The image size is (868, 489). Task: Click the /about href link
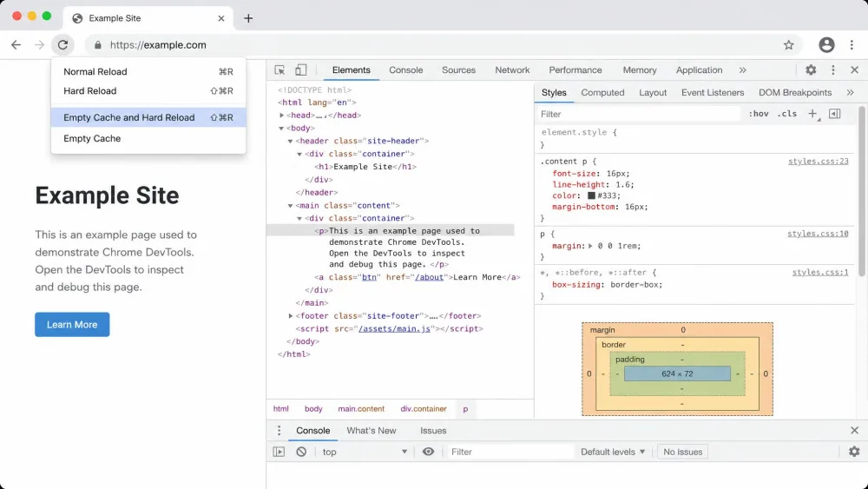[x=429, y=277]
